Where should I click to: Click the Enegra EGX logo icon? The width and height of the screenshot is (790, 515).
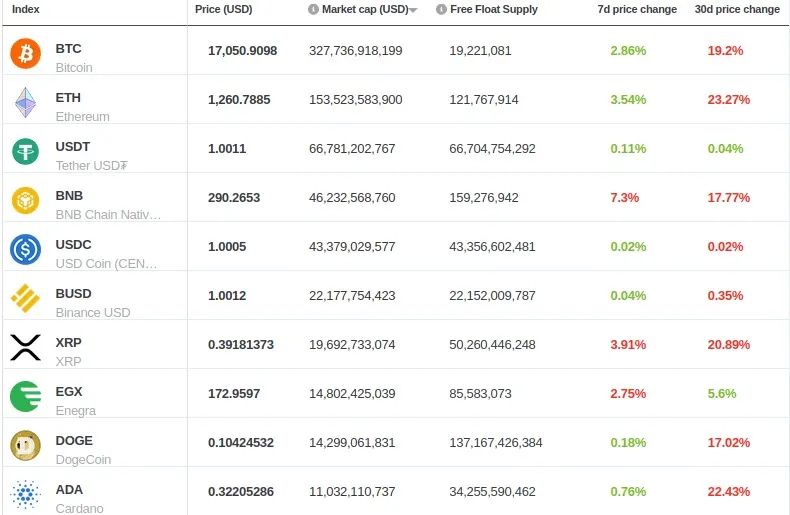(25, 397)
